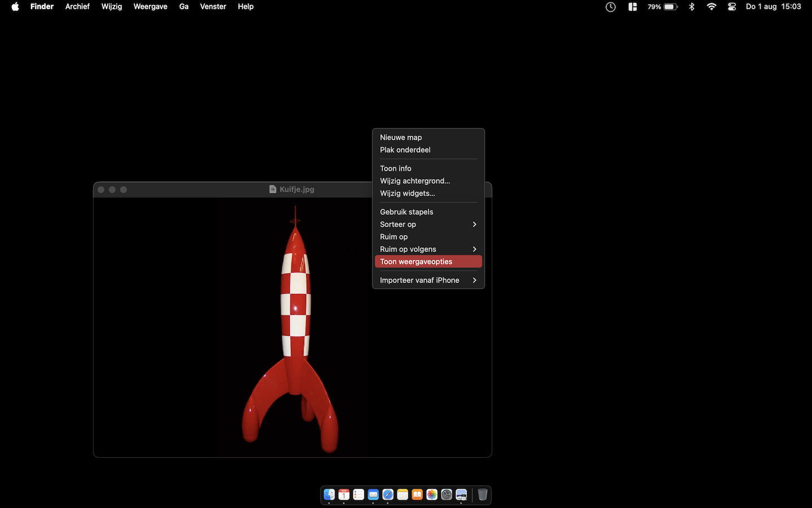Open the Finder menu in the menu bar

tap(42, 7)
